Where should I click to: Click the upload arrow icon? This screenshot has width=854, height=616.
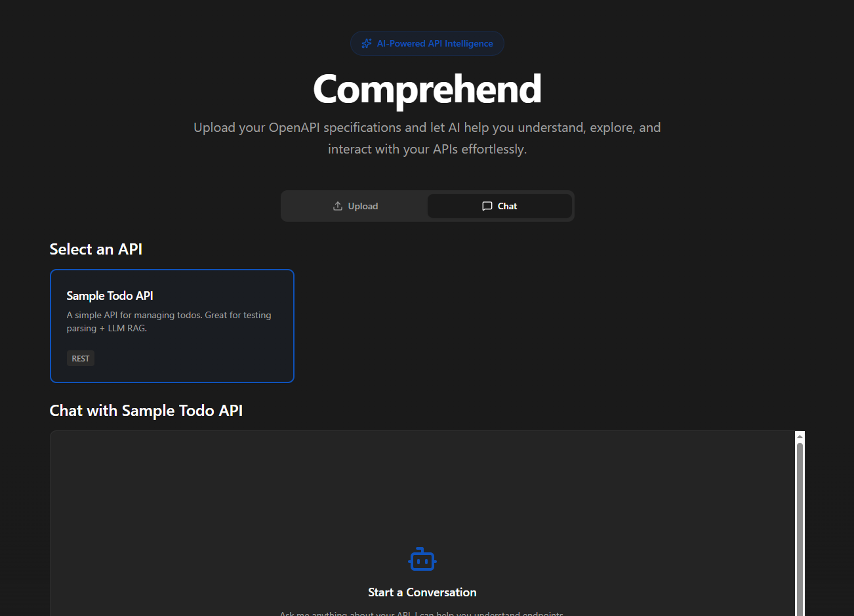point(338,206)
